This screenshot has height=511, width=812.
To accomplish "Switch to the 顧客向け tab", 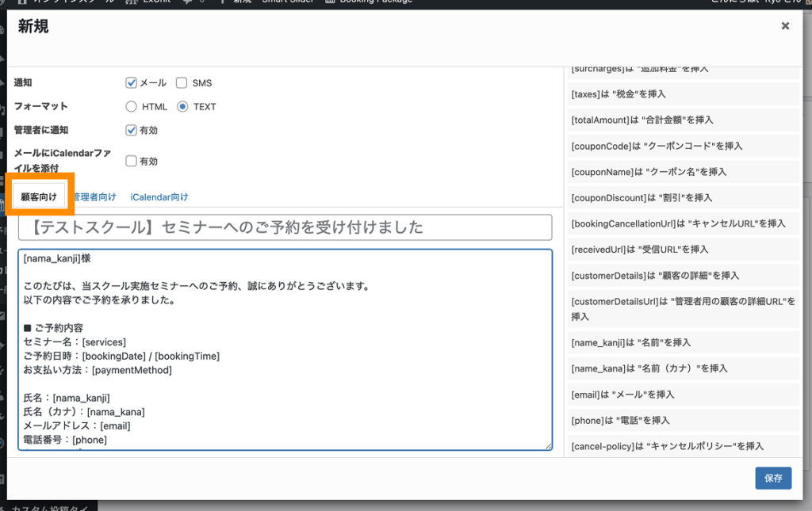I will pyautogui.click(x=39, y=196).
